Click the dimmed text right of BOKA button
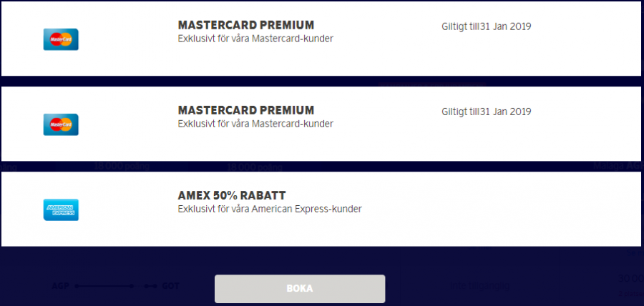 (479, 287)
